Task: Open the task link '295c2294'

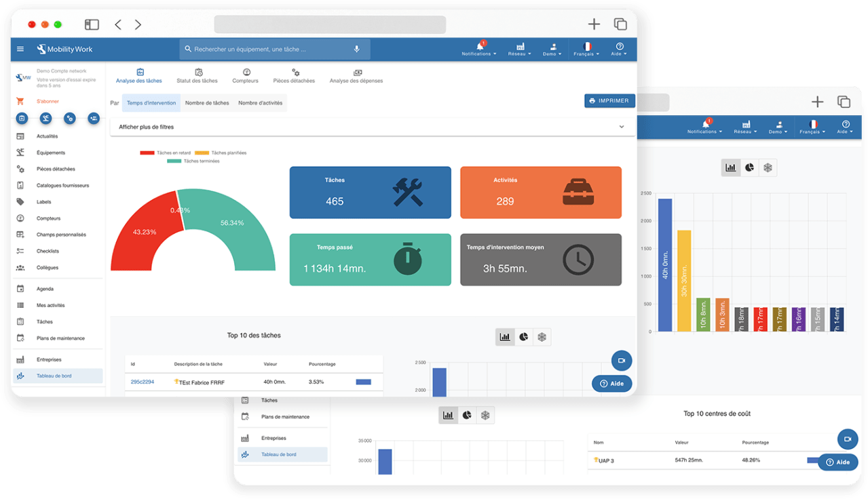Action: coord(142,382)
